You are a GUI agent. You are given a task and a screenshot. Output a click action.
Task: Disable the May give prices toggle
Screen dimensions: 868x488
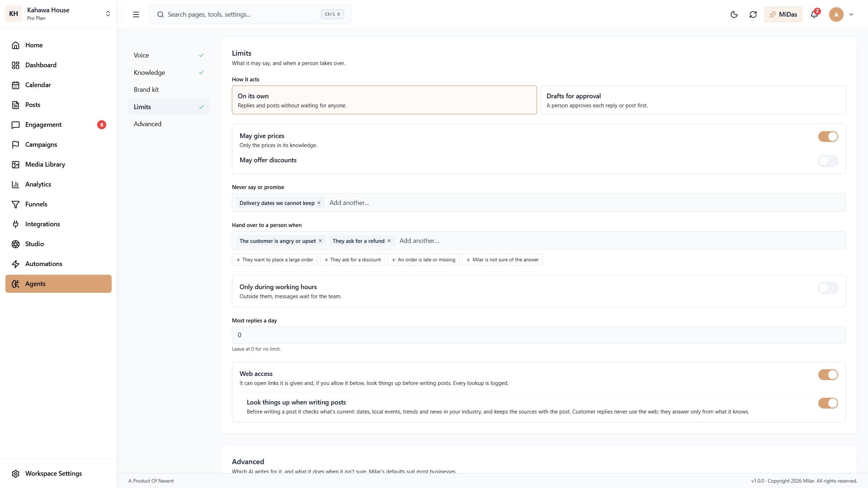pyautogui.click(x=828, y=136)
